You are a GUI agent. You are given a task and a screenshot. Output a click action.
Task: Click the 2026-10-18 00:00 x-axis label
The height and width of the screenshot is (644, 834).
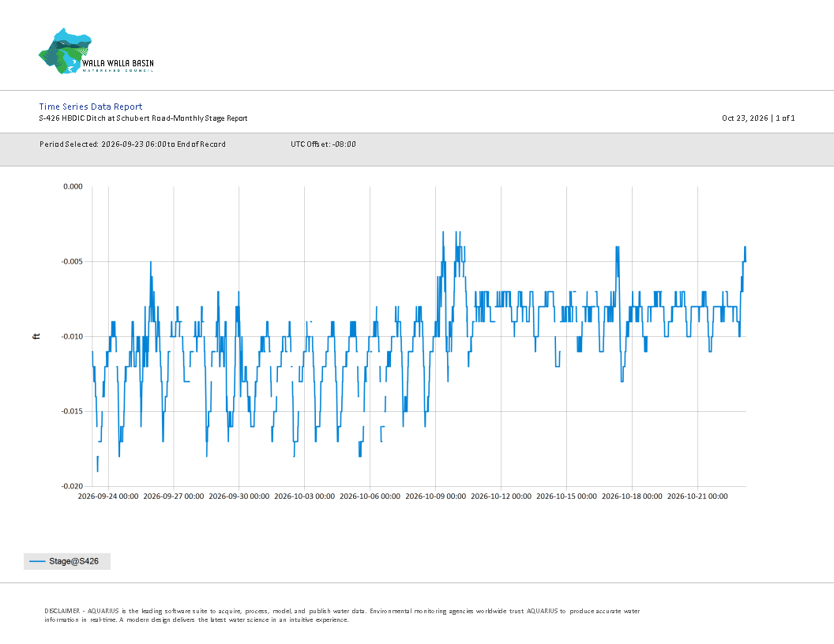pos(632,496)
